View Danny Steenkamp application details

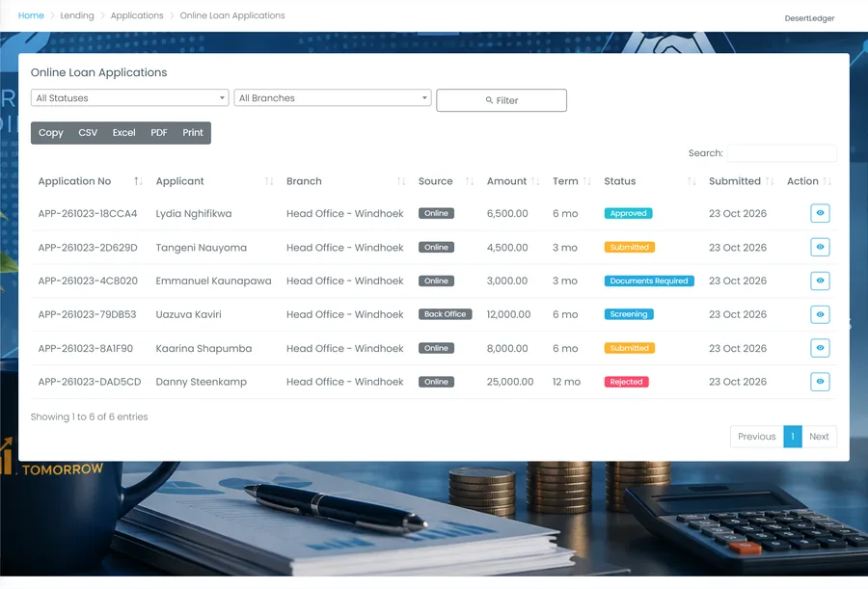[820, 382]
